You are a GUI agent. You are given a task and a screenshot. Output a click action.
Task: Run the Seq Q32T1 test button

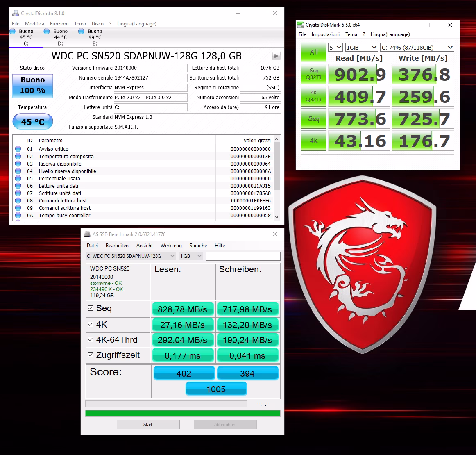pyautogui.click(x=314, y=74)
